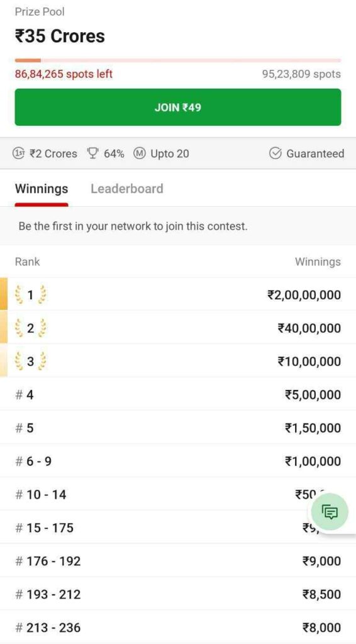The width and height of the screenshot is (356, 644).
Task: Open the floating green chat icon
Action: pyautogui.click(x=330, y=512)
